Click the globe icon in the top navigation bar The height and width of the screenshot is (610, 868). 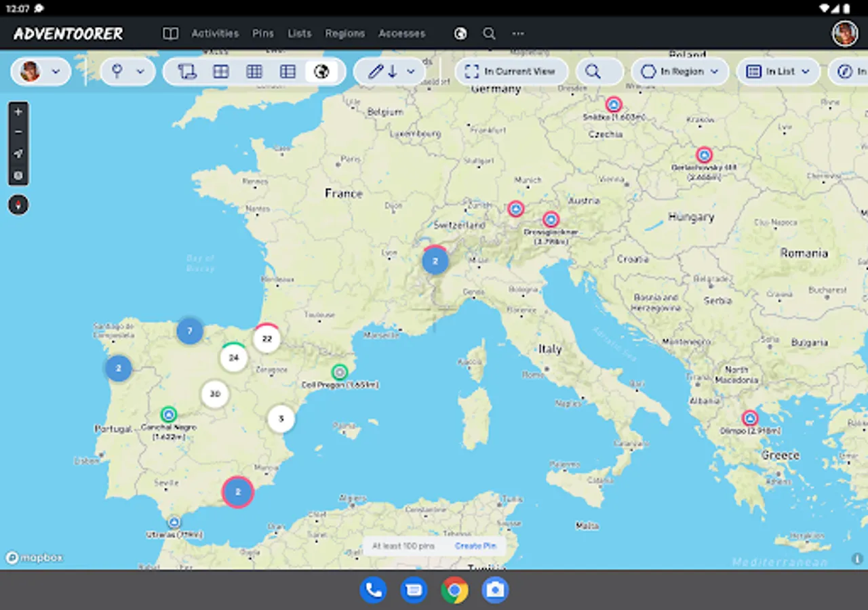460,33
